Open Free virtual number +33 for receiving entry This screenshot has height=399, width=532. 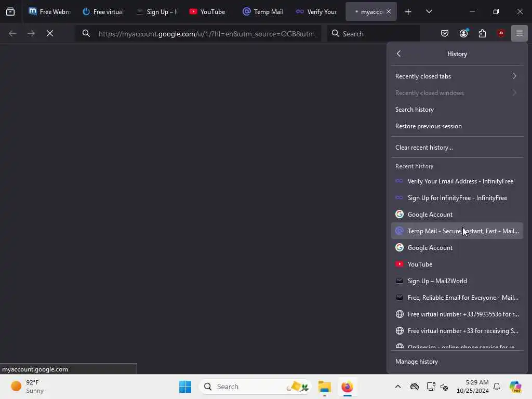pyautogui.click(x=457, y=331)
